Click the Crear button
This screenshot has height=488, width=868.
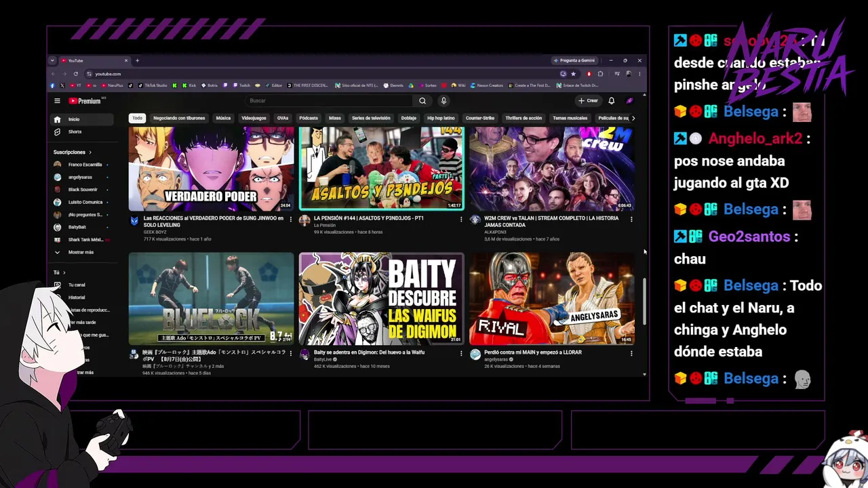click(589, 101)
